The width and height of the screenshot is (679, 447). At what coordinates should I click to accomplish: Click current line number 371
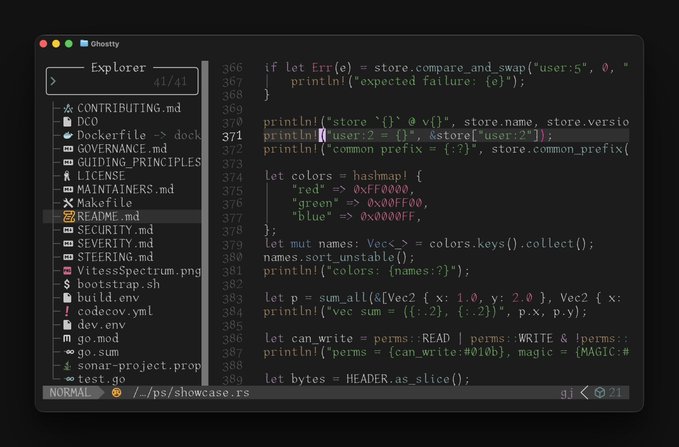click(232, 136)
